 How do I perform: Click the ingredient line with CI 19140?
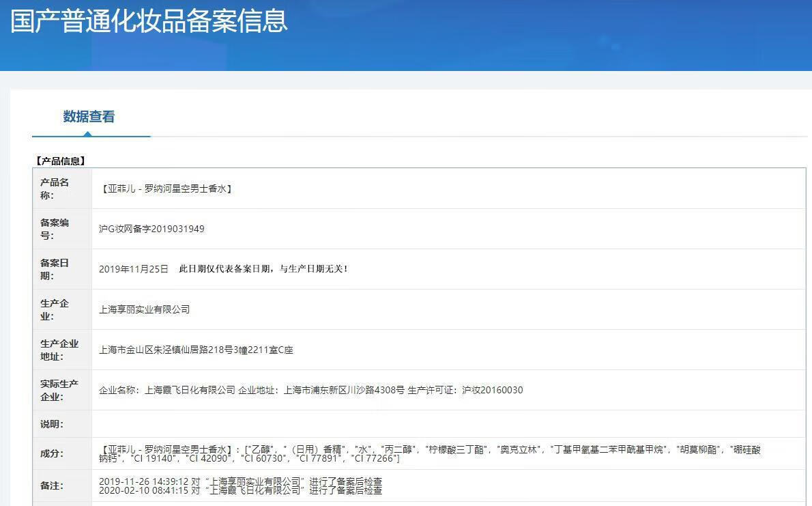pos(249,459)
